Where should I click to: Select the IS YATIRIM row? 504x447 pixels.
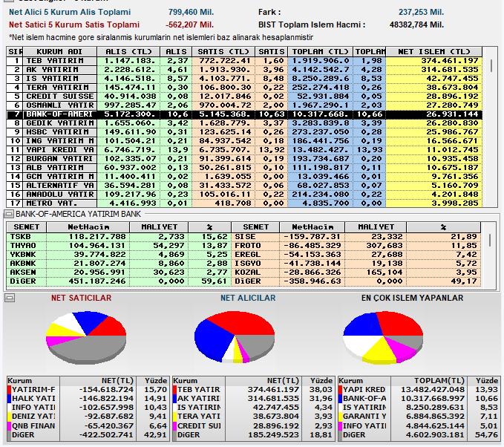pyautogui.click(x=244, y=79)
